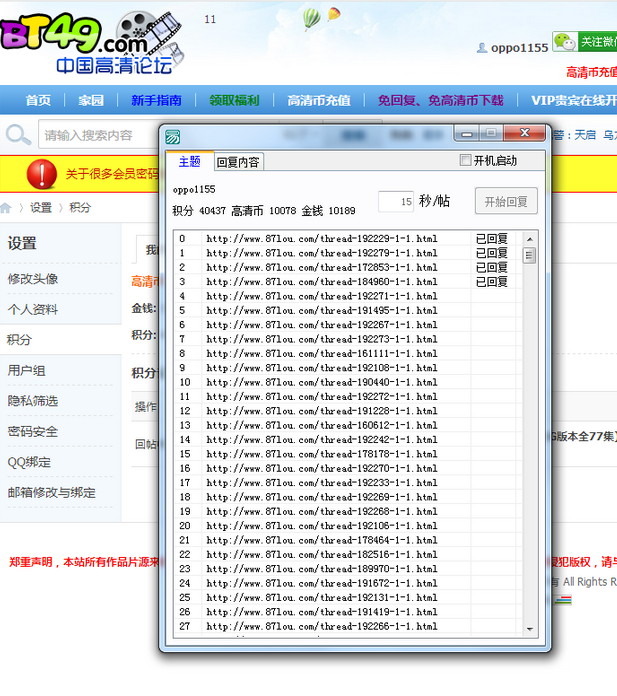Select thread-192229 row in the list
The height and width of the screenshot is (696, 617).
(322, 240)
